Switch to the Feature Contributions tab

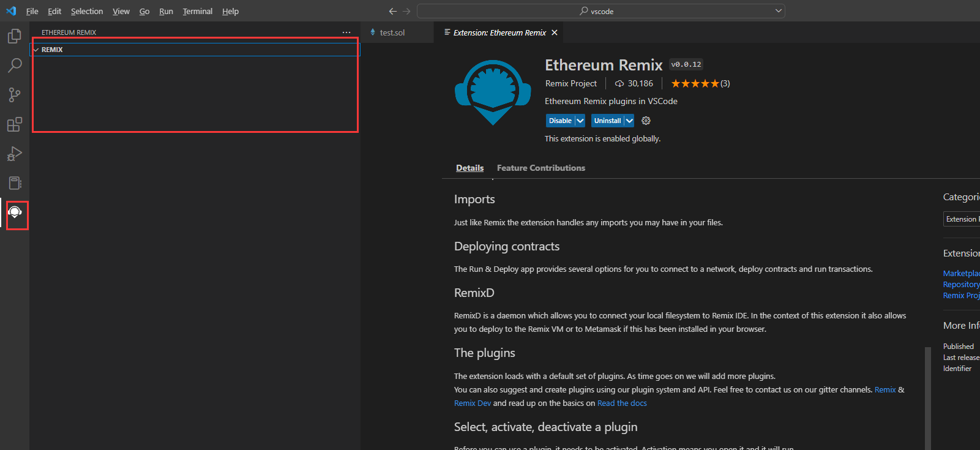pyautogui.click(x=540, y=168)
